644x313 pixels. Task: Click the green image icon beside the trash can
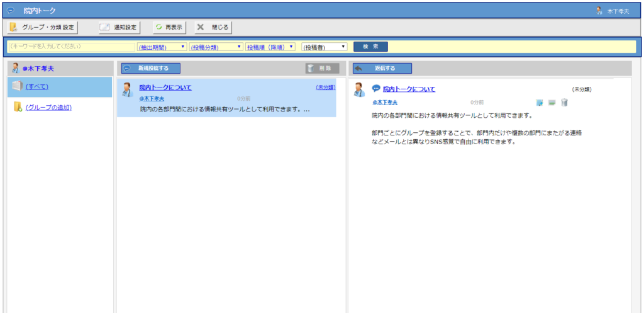(x=552, y=103)
